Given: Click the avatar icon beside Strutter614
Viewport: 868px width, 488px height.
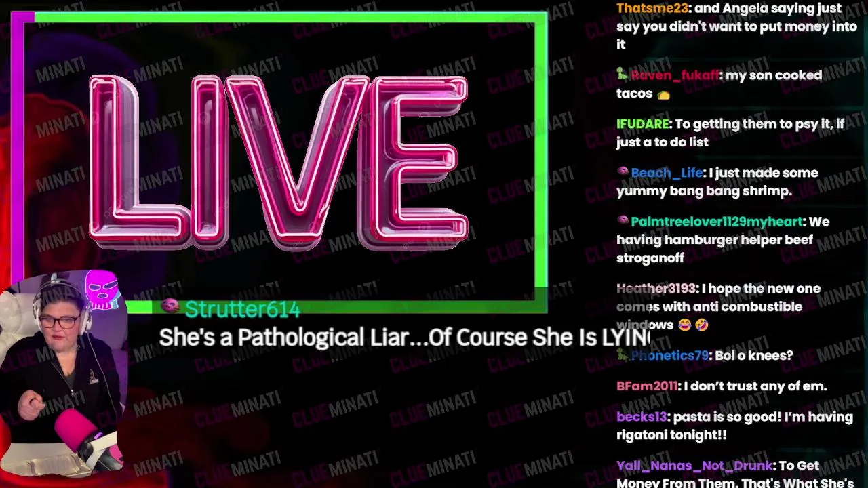Looking at the screenshot, I should 170,307.
